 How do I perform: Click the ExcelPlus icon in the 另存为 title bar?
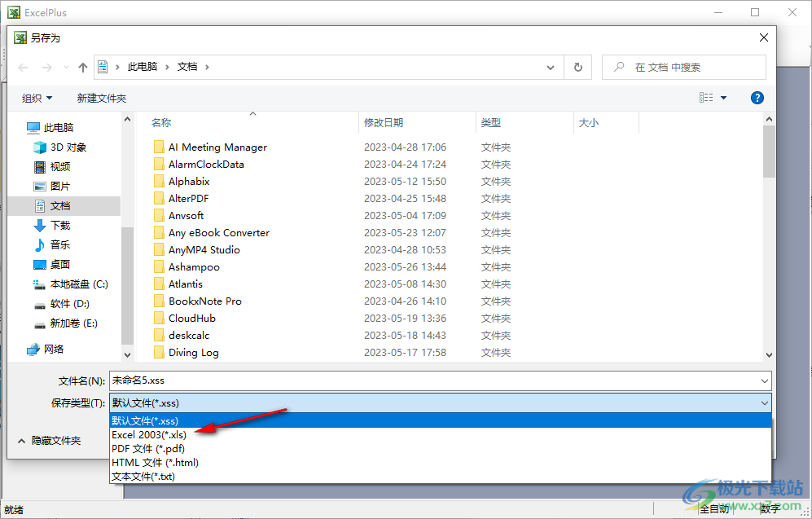point(20,37)
